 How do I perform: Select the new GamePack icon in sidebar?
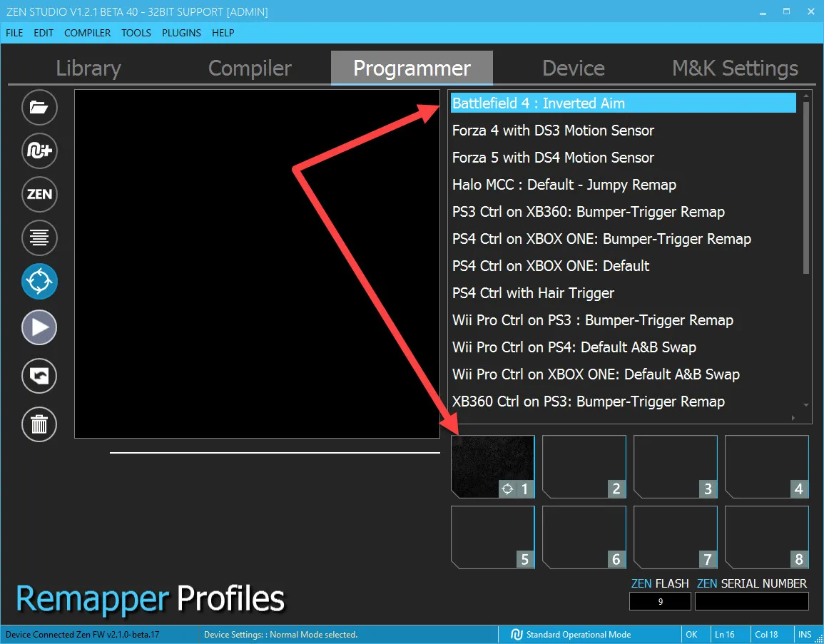tap(39, 151)
